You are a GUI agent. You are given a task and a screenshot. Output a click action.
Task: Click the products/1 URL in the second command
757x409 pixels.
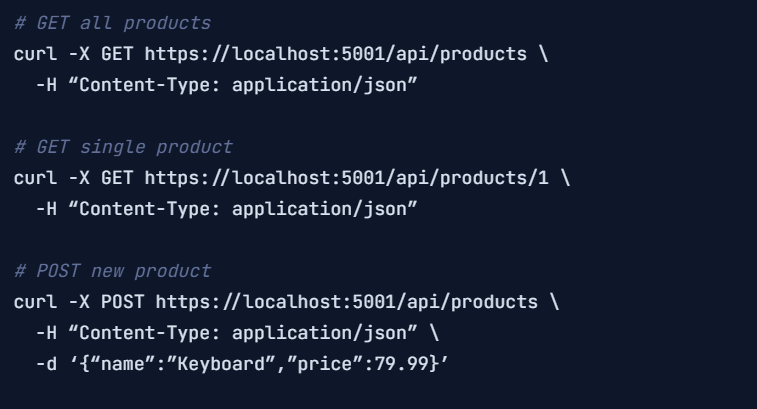click(x=347, y=178)
